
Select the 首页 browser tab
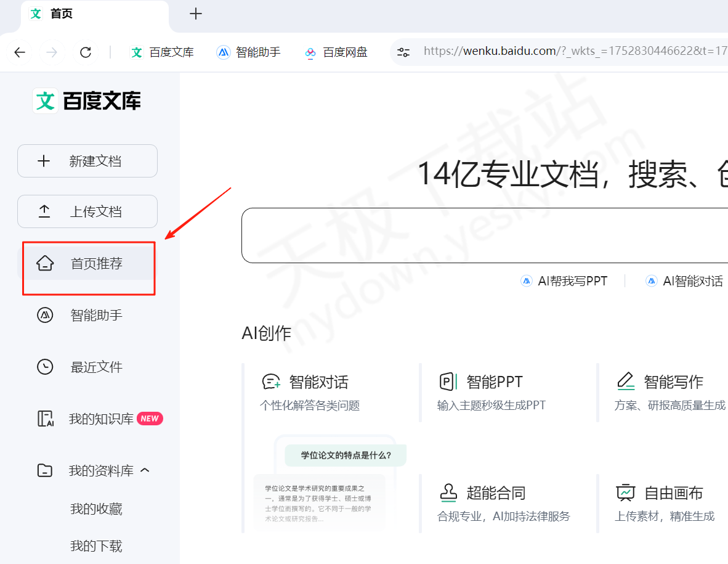pos(95,14)
